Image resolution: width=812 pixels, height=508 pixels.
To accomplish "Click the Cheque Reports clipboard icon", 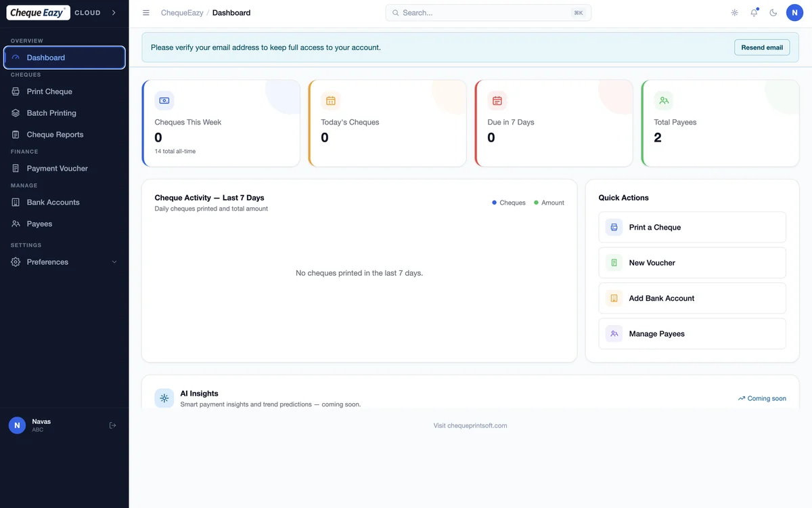I will [x=16, y=135].
